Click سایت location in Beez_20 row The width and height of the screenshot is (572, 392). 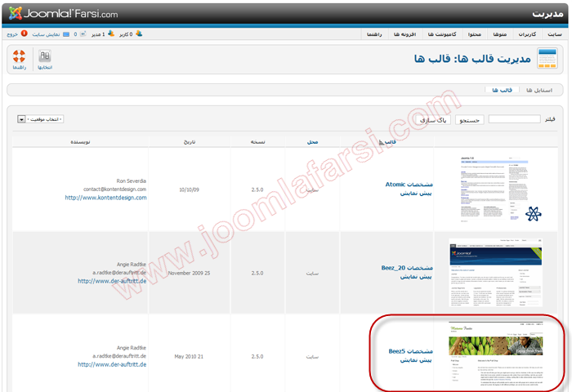(312, 274)
